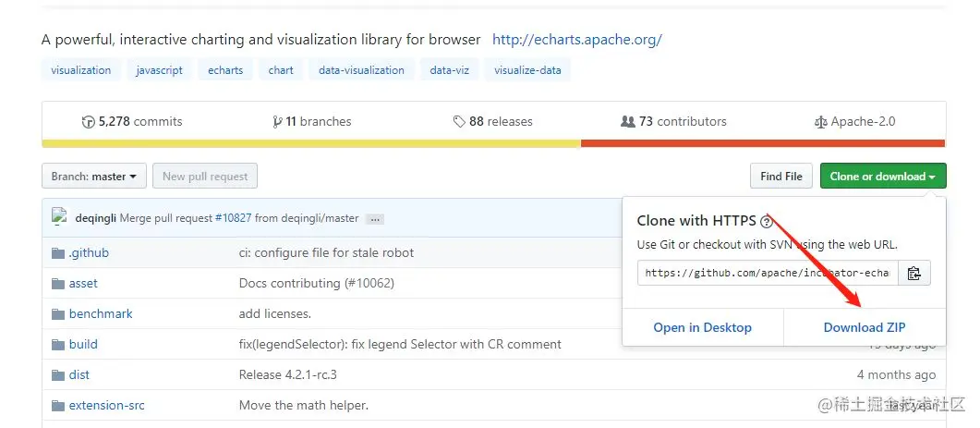The image size is (980, 428).
Task: View the 11 branches list
Action: 312,121
